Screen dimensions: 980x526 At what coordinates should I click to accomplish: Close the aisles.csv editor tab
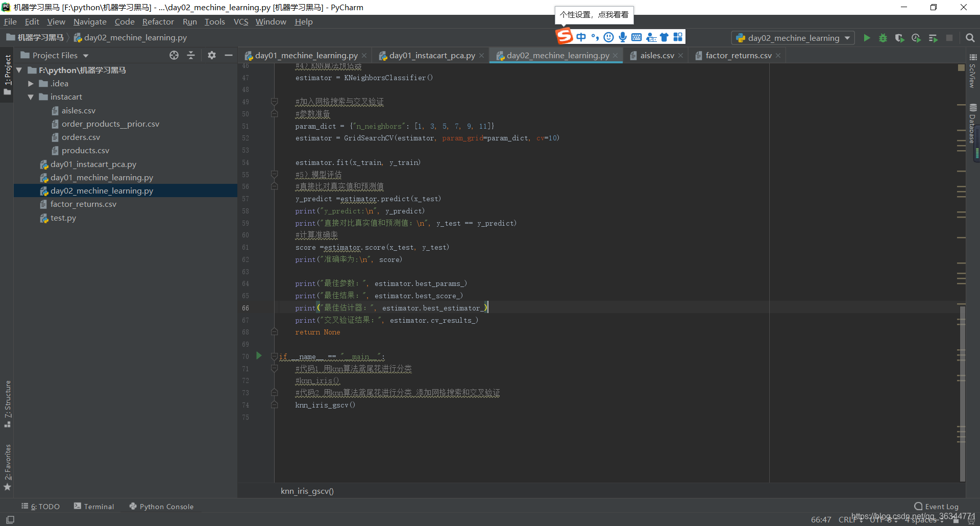680,56
